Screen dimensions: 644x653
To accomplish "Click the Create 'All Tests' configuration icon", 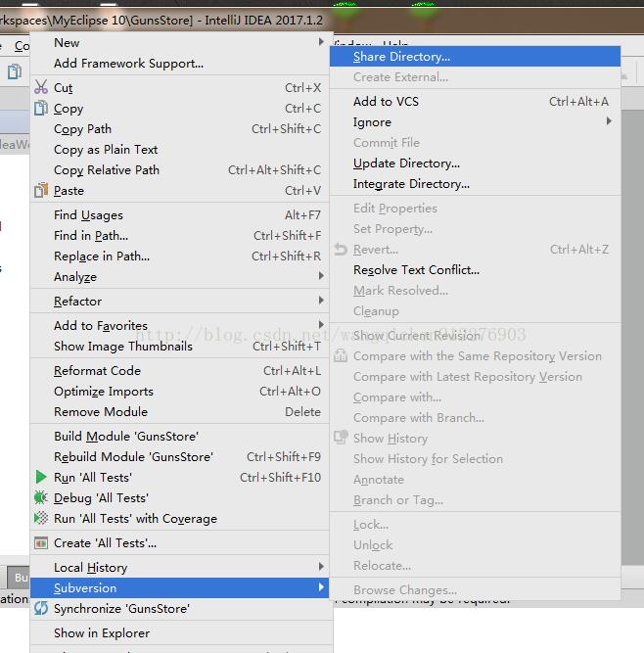I will [x=41, y=543].
